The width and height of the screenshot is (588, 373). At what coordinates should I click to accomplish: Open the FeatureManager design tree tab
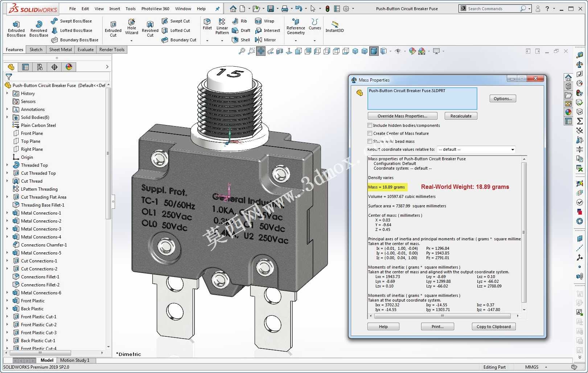click(x=11, y=67)
